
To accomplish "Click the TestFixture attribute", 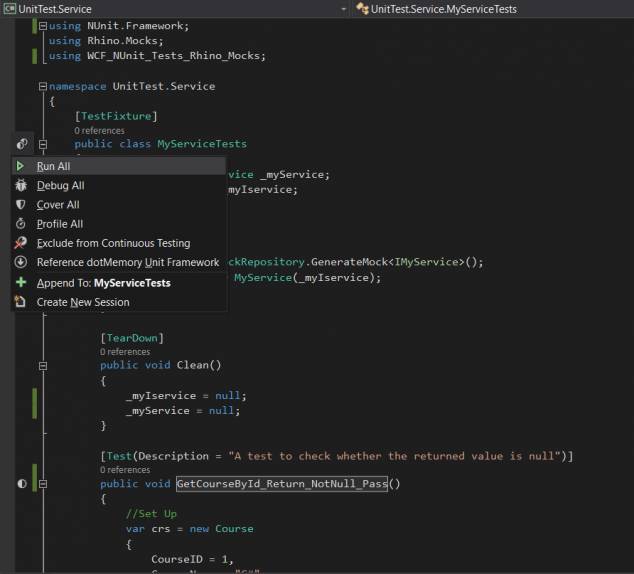I will (116, 116).
